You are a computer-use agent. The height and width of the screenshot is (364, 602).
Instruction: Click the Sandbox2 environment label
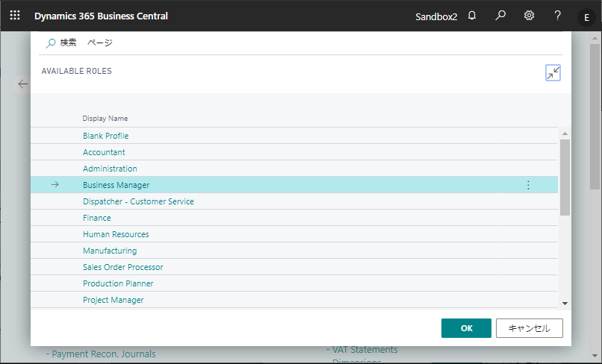pos(436,17)
